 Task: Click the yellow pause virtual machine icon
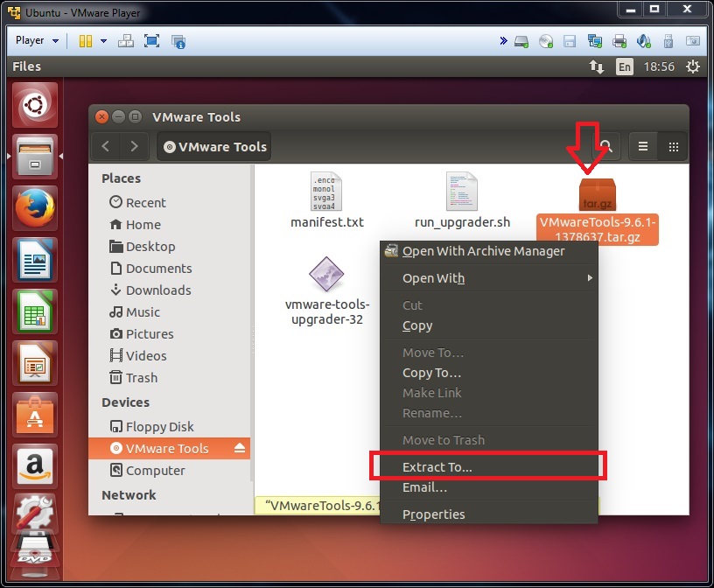[86, 41]
